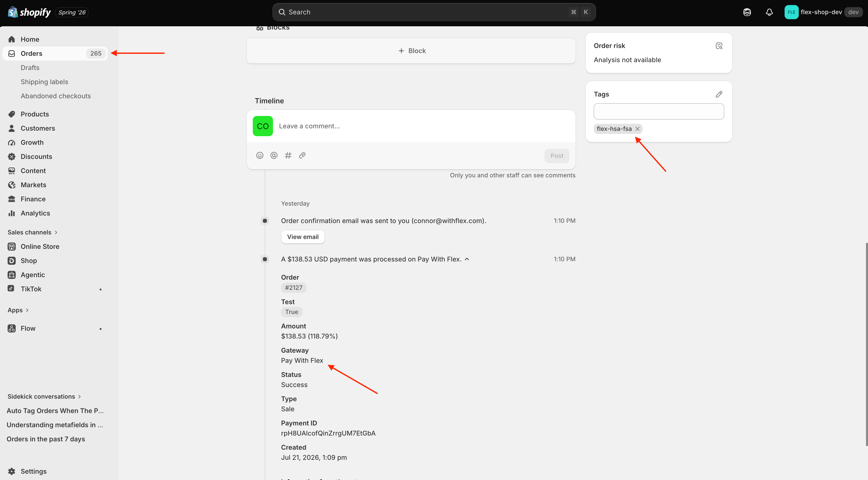Click the #2127 order badge
868x480 pixels.
pos(294,288)
